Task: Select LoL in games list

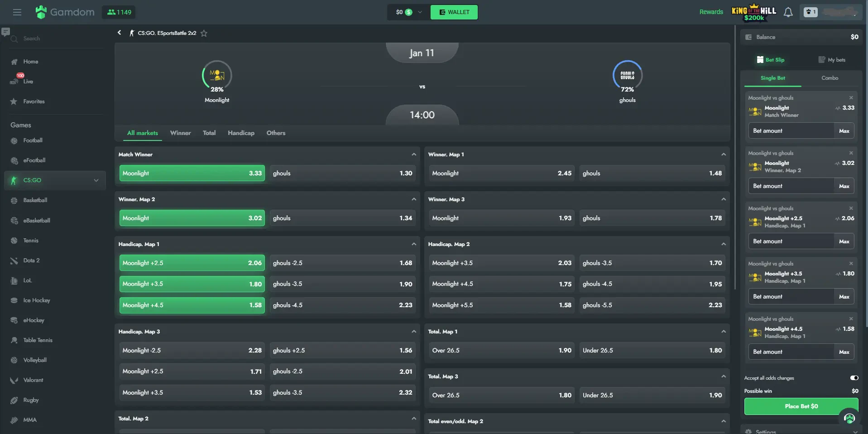Action: [27, 280]
